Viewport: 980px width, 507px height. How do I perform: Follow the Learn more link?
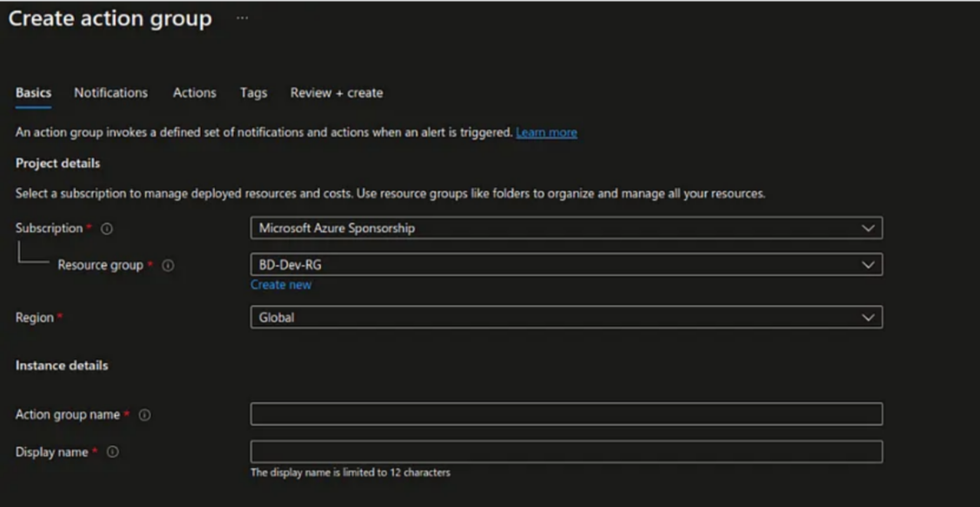click(546, 132)
